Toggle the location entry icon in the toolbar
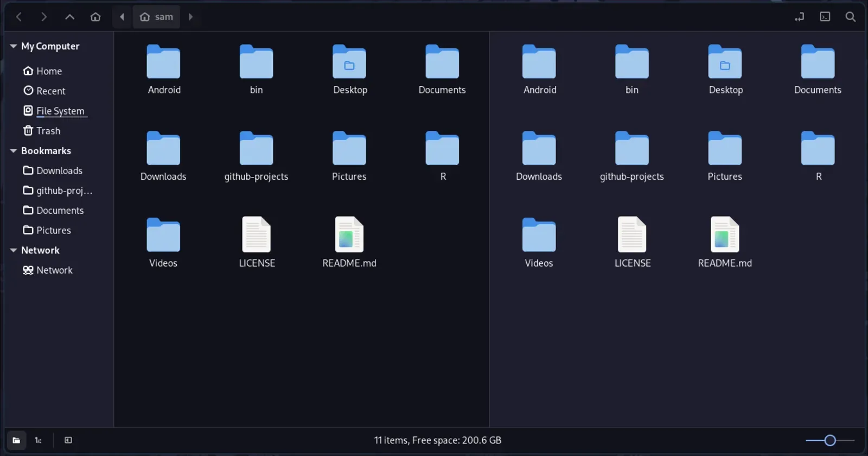The width and height of the screenshot is (868, 456). [799, 17]
